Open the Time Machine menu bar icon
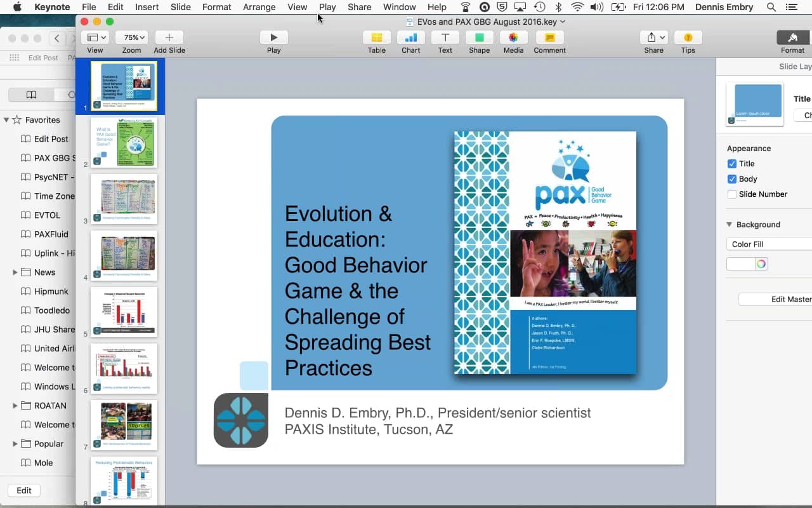 coord(540,7)
